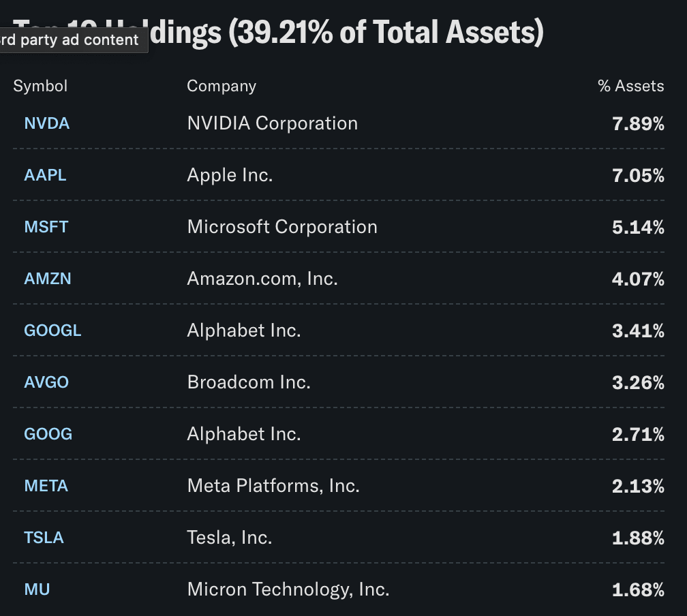Select the Microsoft Corporation company name

[282, 227]
